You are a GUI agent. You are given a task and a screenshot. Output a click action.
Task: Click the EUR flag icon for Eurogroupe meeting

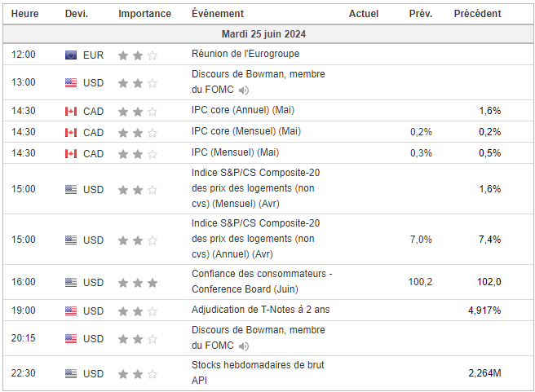[x=71, y=55]
